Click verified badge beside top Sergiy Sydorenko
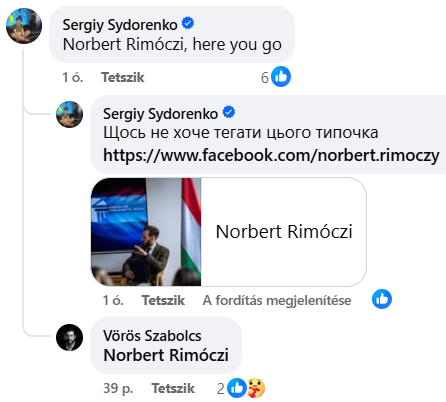Viewport: 446px width, 402px height. 188,23
